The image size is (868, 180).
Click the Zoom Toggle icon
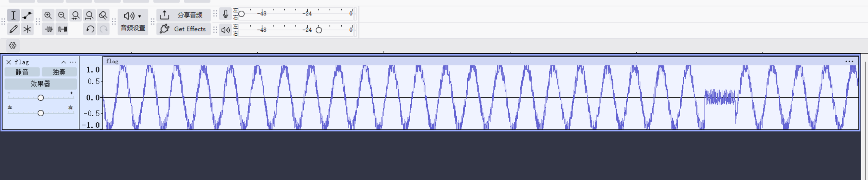tap(103, 15)
